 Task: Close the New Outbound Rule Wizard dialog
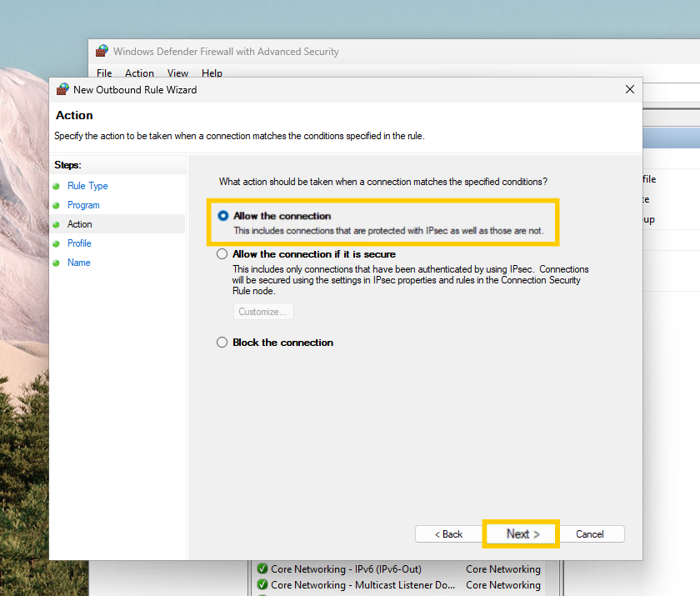pyautogui.click(x=630, y=90)
